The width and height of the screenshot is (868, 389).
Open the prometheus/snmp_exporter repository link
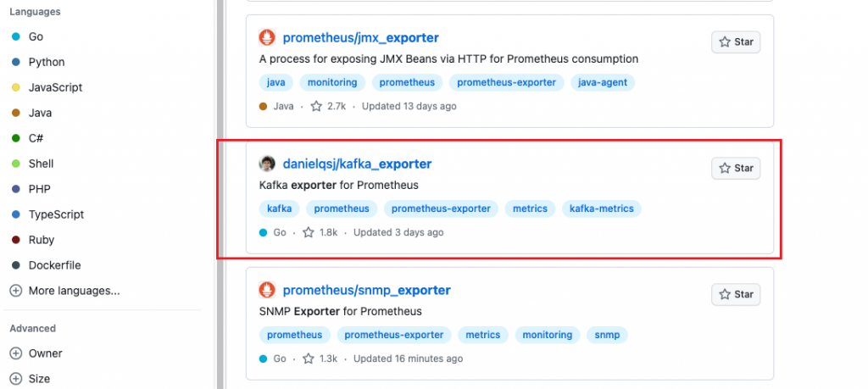click(366, 290)
